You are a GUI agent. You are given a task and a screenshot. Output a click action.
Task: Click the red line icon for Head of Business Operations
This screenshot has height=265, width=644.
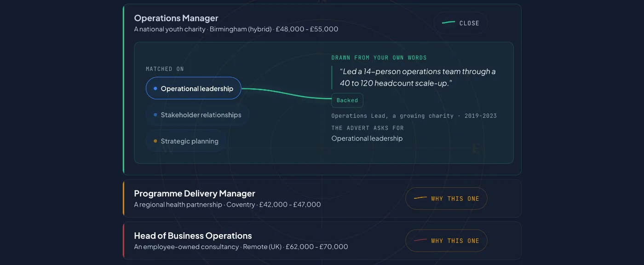click(x=420, y=240)
